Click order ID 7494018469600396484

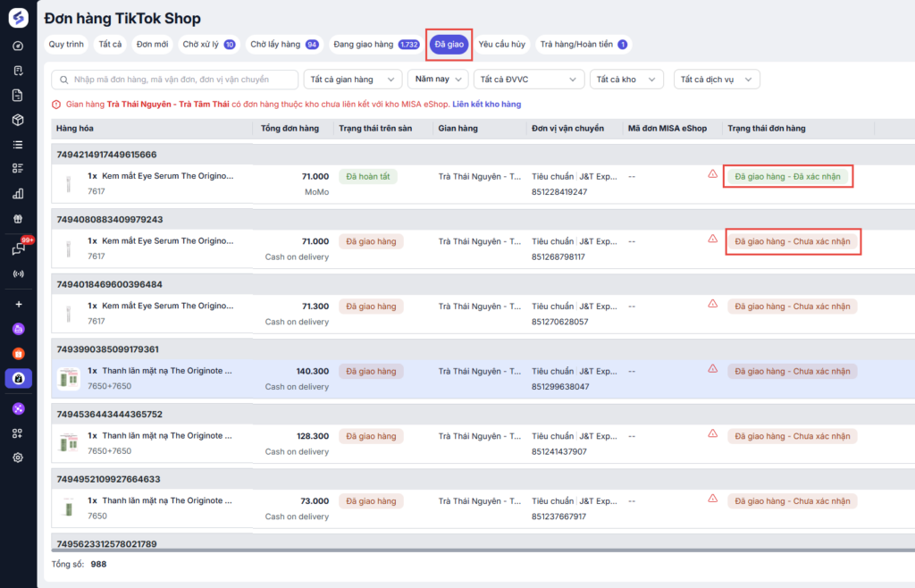tap(110, 284)
